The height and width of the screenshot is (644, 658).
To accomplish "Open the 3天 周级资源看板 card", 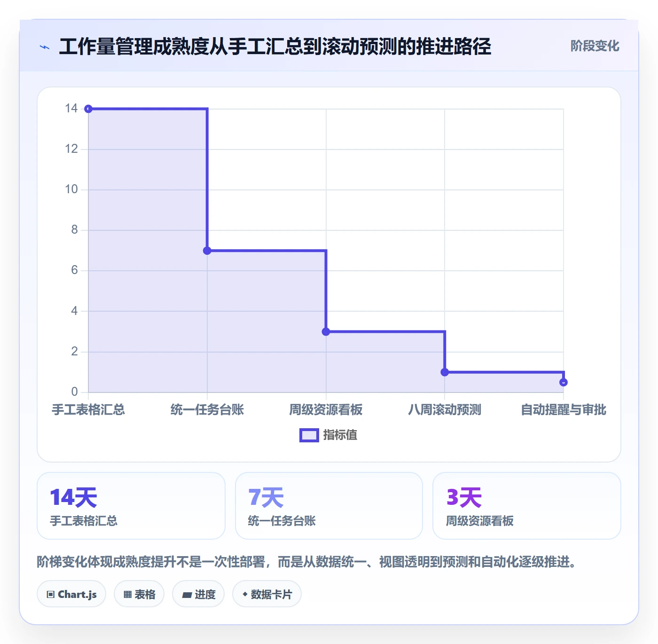I will (x=527, y=506).
